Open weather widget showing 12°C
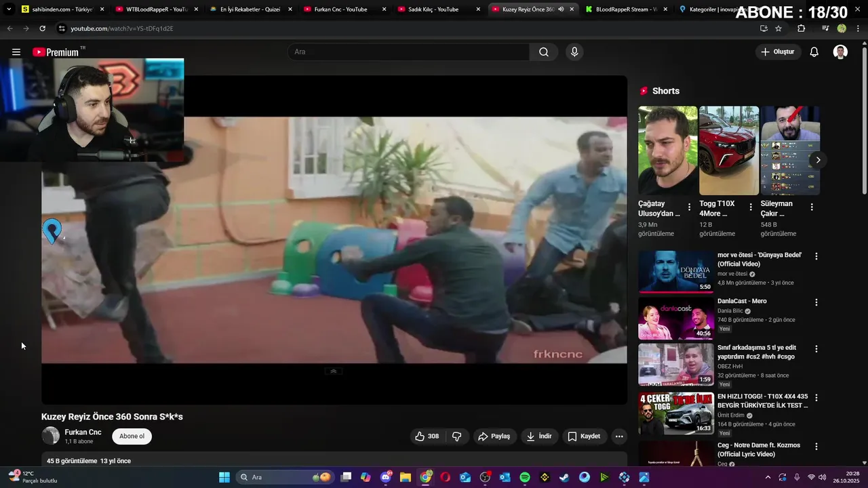The width and height of the screenshot is (868, 488). coord(34,477)
